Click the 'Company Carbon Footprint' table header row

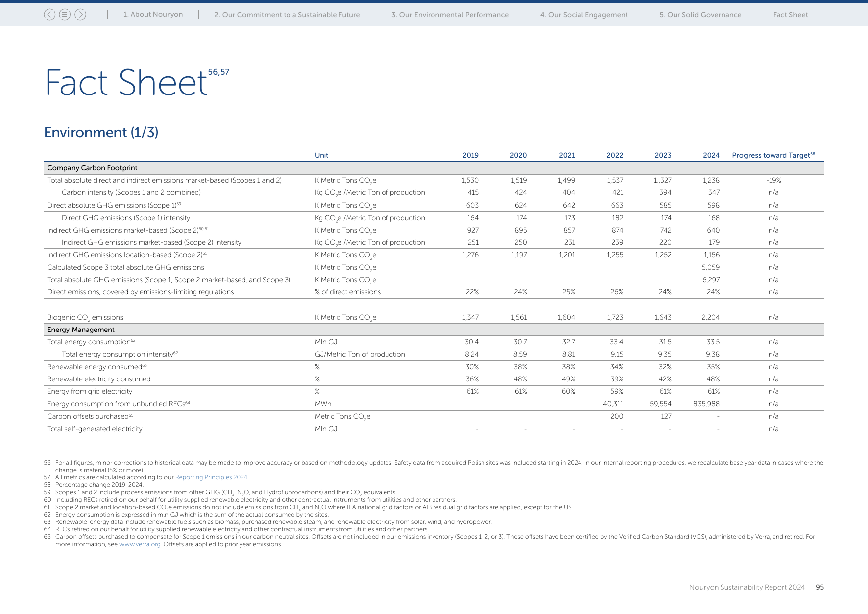434,168
